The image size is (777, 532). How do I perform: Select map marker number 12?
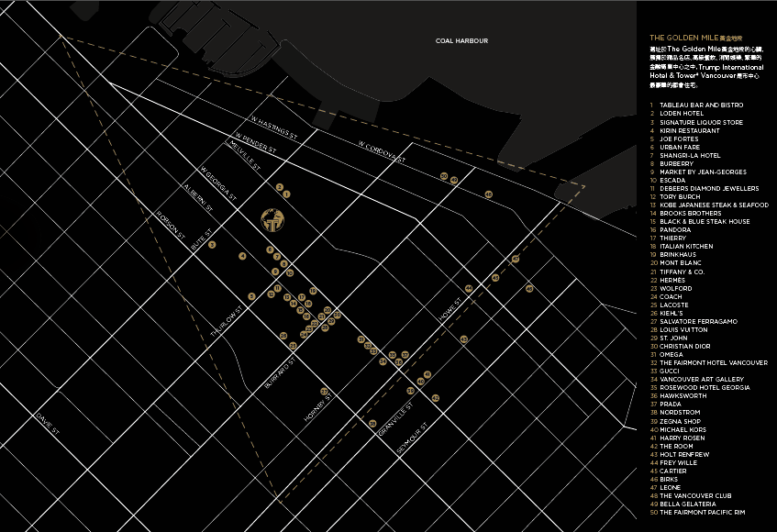(271, 294)
